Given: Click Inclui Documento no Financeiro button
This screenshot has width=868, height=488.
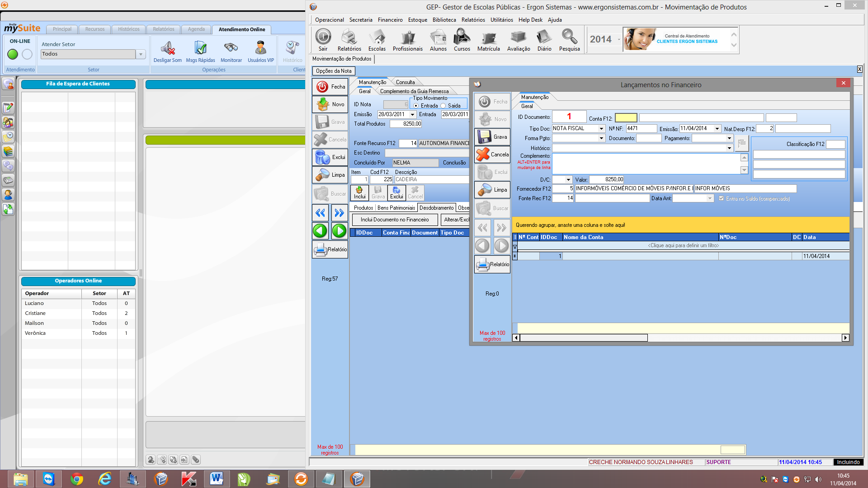Looking at the screenshot, I should coord(395,219).
